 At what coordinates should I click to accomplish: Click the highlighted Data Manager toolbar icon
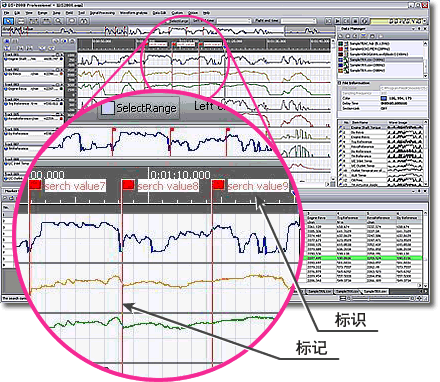point(364,35)
